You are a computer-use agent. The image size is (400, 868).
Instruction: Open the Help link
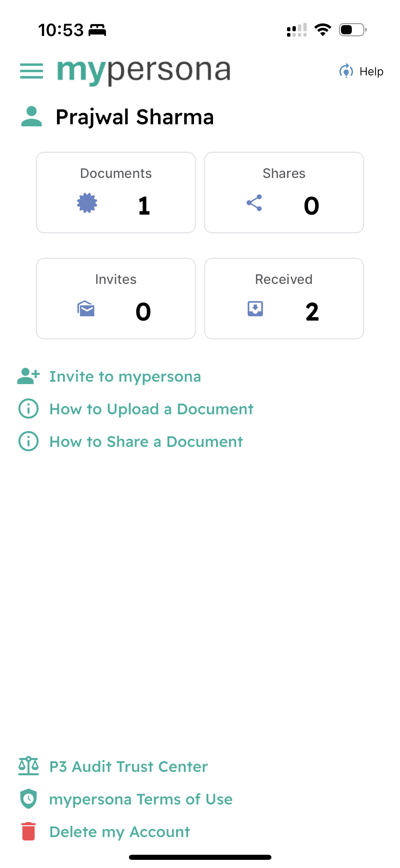click(x=371, y=72)
